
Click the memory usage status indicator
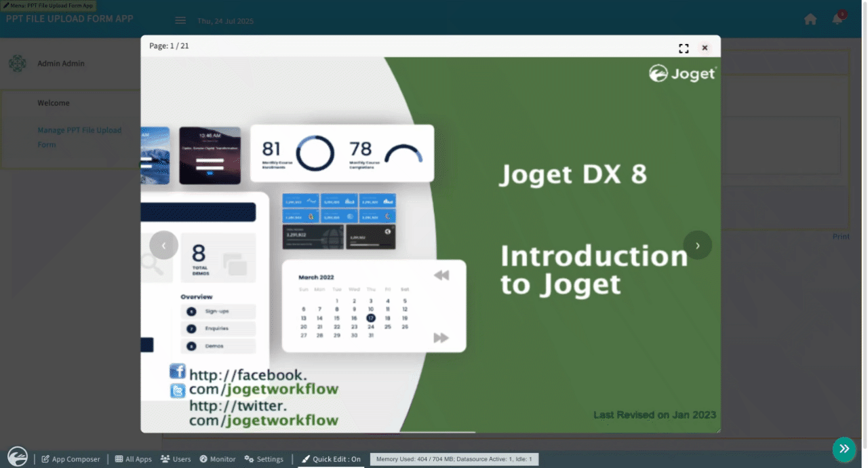pyautogui.click(x=454, y=459)
